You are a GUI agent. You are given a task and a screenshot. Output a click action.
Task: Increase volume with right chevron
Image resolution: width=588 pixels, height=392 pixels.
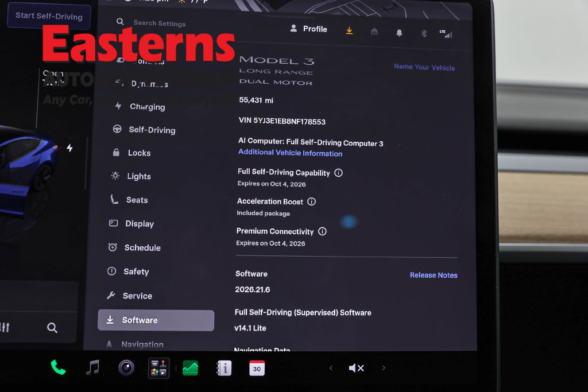(x=384, y=368)
